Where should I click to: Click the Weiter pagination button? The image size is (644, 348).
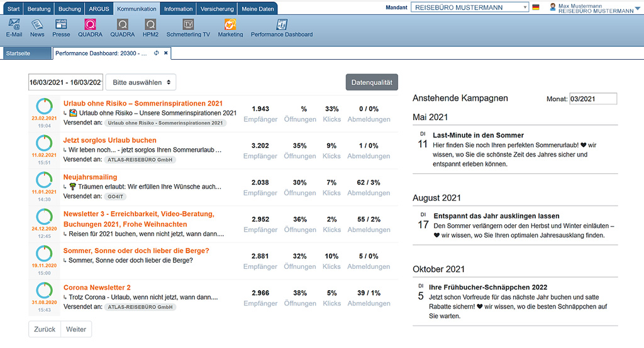click(76, 329)
